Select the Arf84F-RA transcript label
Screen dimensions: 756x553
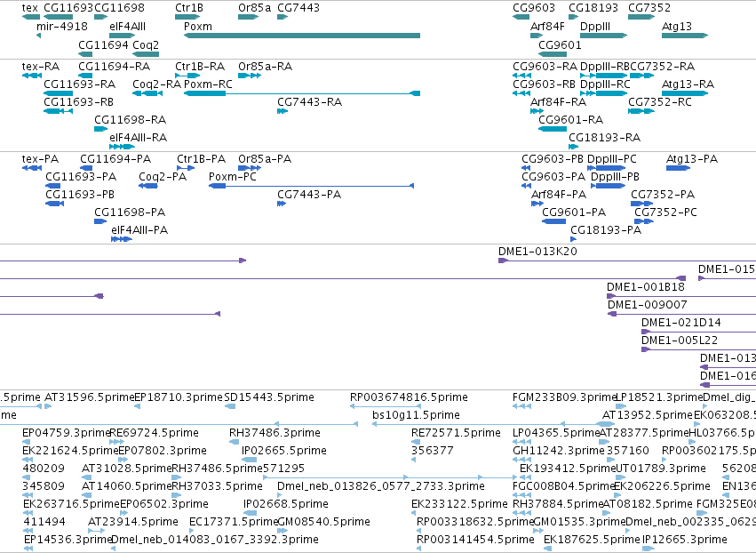[558, 102]
